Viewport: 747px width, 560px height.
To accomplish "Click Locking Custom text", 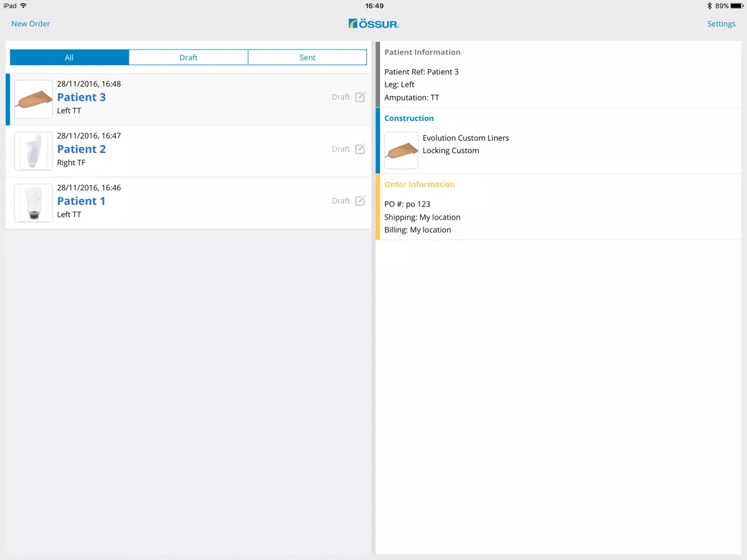I will pyautogui.click(x=450, y=151).
